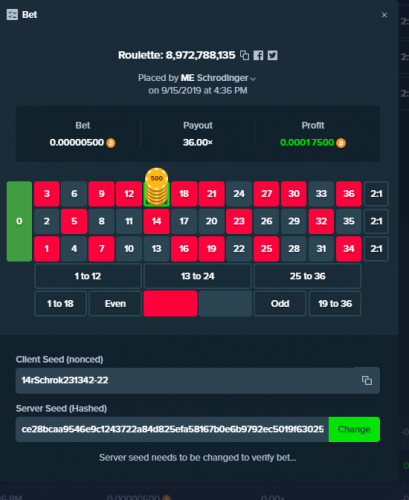Select the red color bet box
Image resolution: width=409 pixels, height=500 pixels.
click(170, 304)
